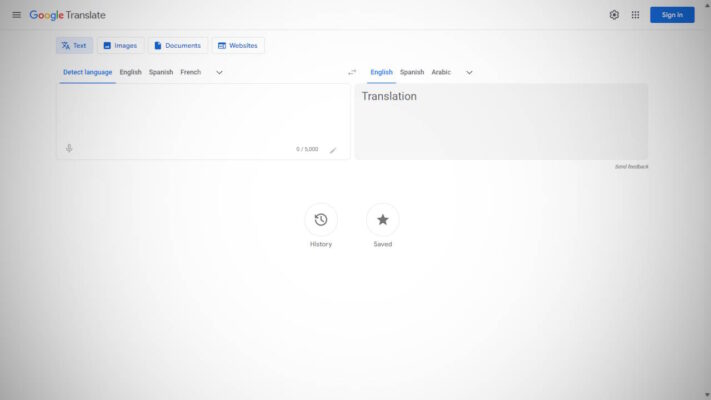The image size is (711, 400).
Task: Switch to the Images tab
Action: [x=120, y=45]
